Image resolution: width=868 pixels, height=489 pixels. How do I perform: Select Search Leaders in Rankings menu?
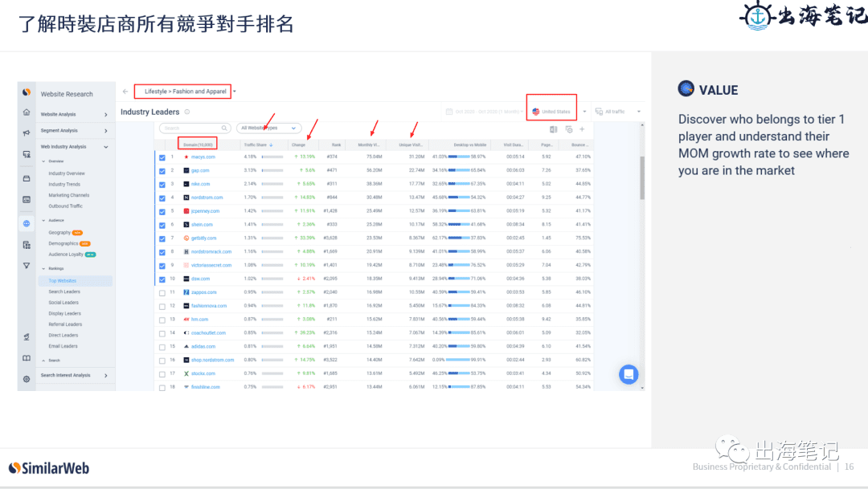click(64, 291)
